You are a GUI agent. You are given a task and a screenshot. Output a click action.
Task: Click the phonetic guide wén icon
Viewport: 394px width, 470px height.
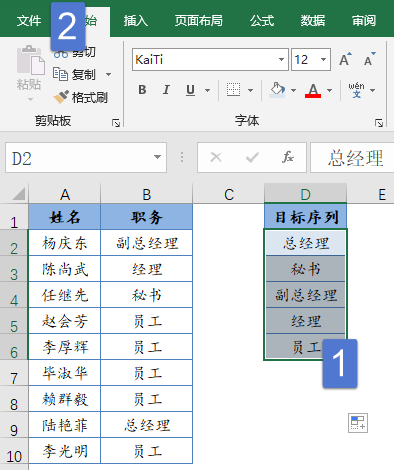tap(356, 90)
